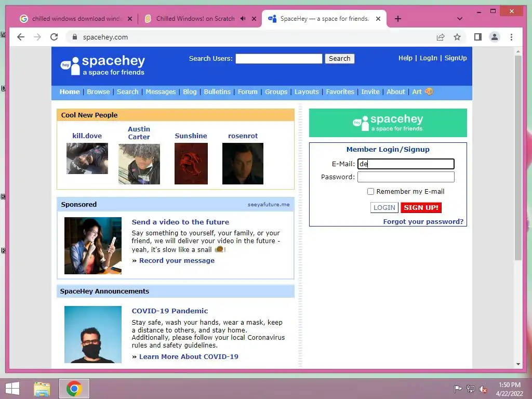Open the Forum nav item

(x=248, y=91)
